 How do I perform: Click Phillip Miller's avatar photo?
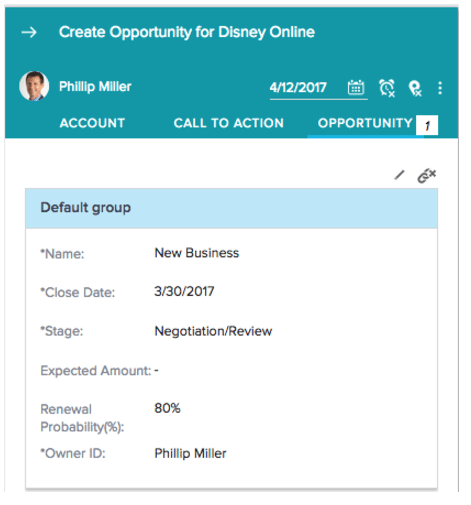click(x=34, y=86)
